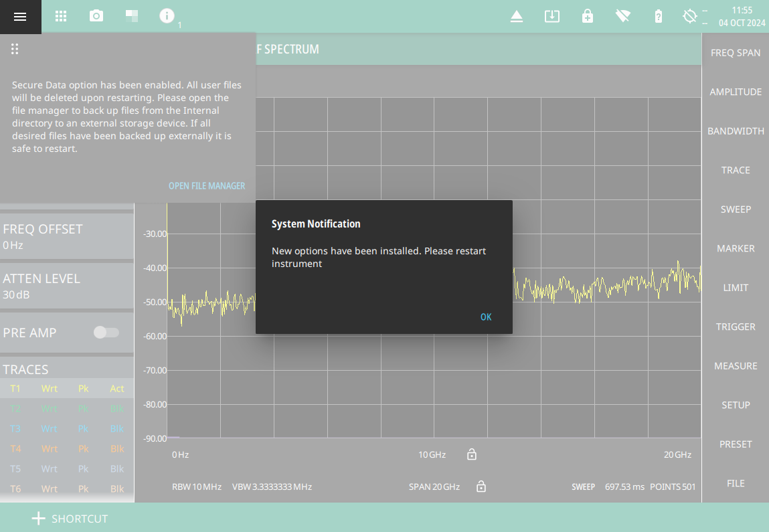Toggle the center frequency lock icon
This screenshot has height=532, width=769.
[x=472, y=455]
